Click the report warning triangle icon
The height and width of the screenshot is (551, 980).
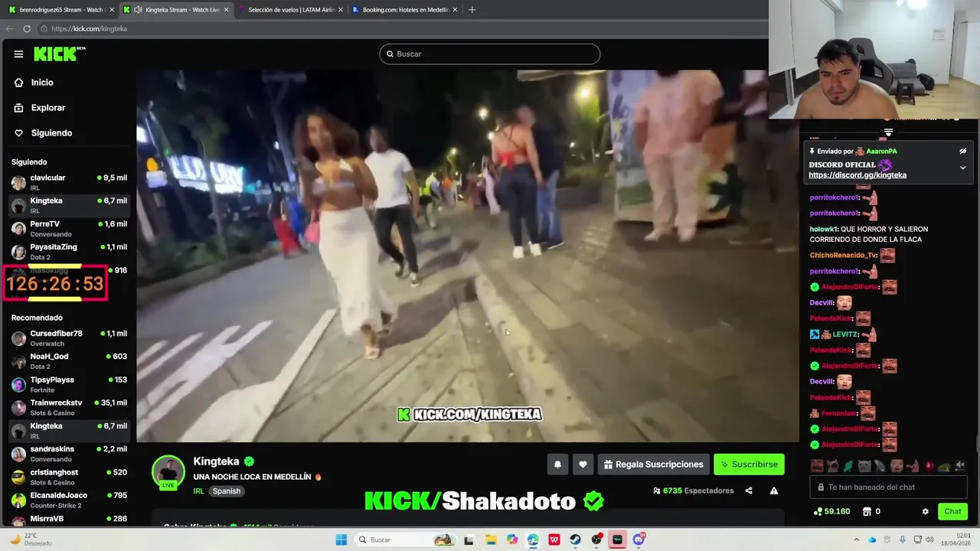pos(774,491)
